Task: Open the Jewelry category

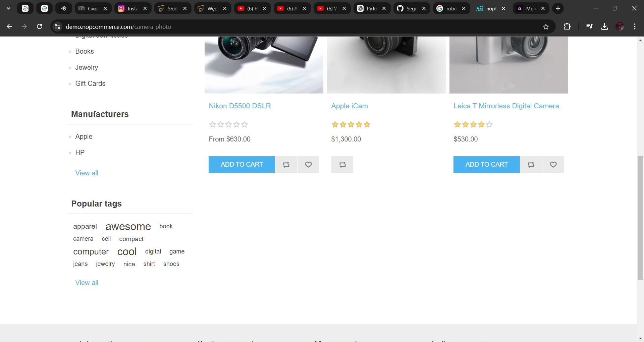Action: point(87,67)
